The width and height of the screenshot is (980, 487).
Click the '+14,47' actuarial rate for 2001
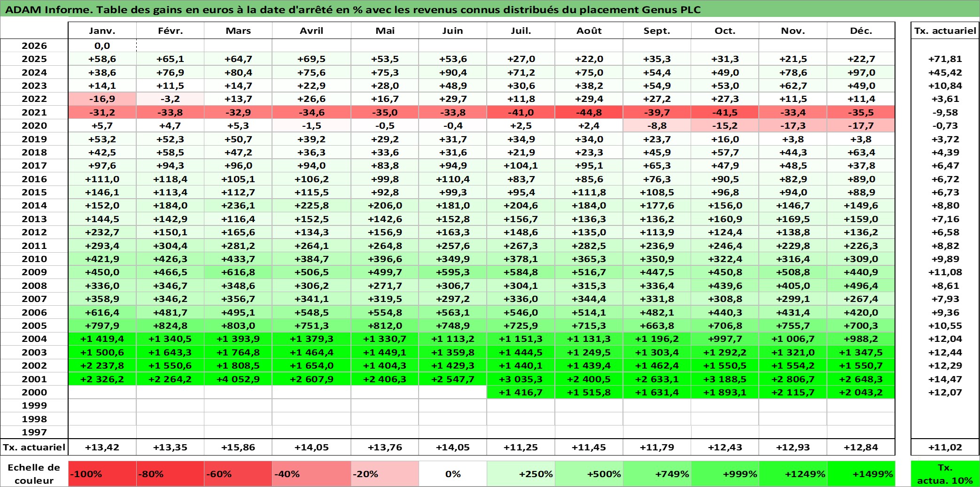point(945,379)
